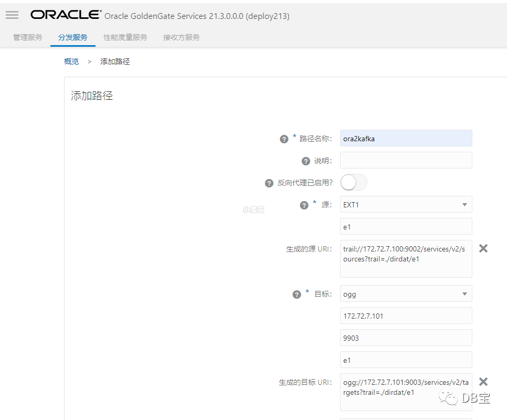Click the 添加路径 page heading
The image size is (507, 420).
coord(92,96)
